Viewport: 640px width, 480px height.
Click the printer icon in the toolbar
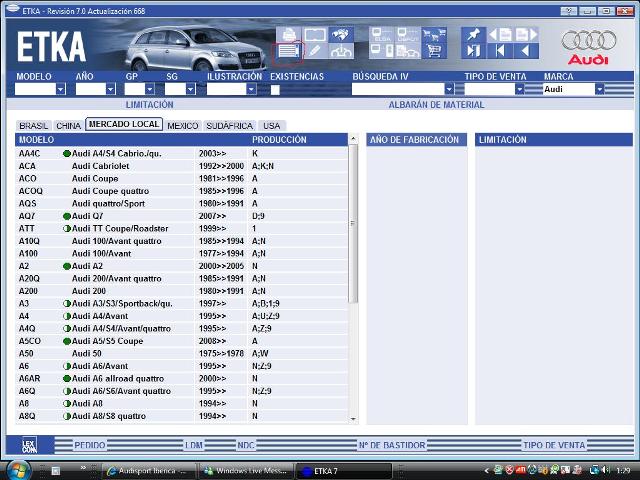[x=289, y=34]
